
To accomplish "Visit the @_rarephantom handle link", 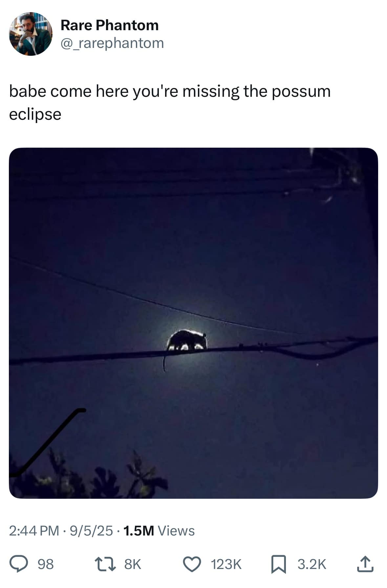I will pos(112,43).
